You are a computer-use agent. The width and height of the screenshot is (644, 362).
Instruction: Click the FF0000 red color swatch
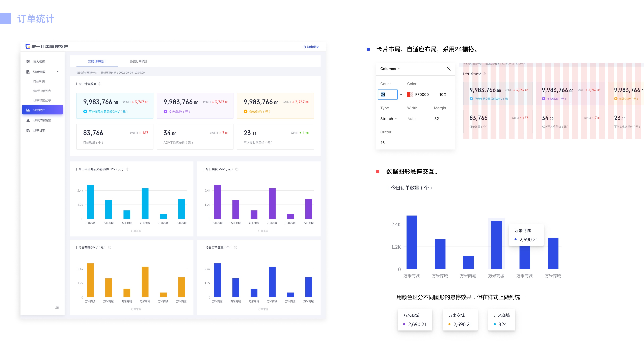tap(410, 94)
